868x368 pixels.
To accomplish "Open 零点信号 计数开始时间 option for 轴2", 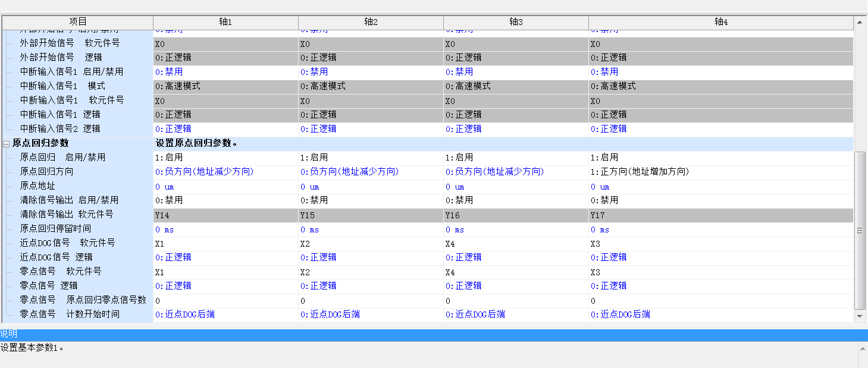I will pos(371,314).
